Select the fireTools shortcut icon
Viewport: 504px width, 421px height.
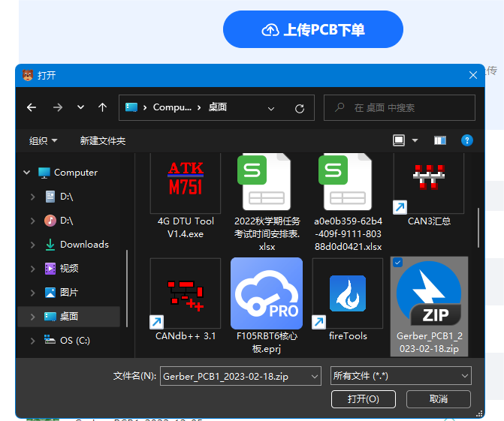pyautogui.click(x=348, y=293)
